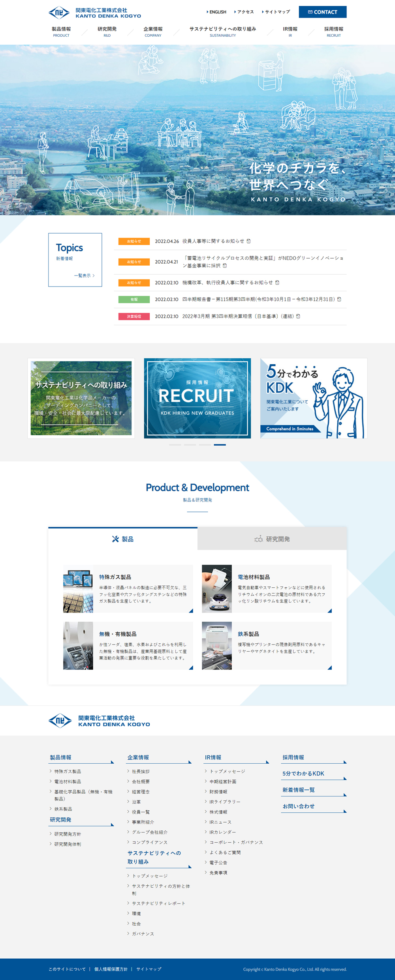Open the 5分でわかるKDK banner
The height and width of the screenshot is (980, 395).
click(314, 398)
